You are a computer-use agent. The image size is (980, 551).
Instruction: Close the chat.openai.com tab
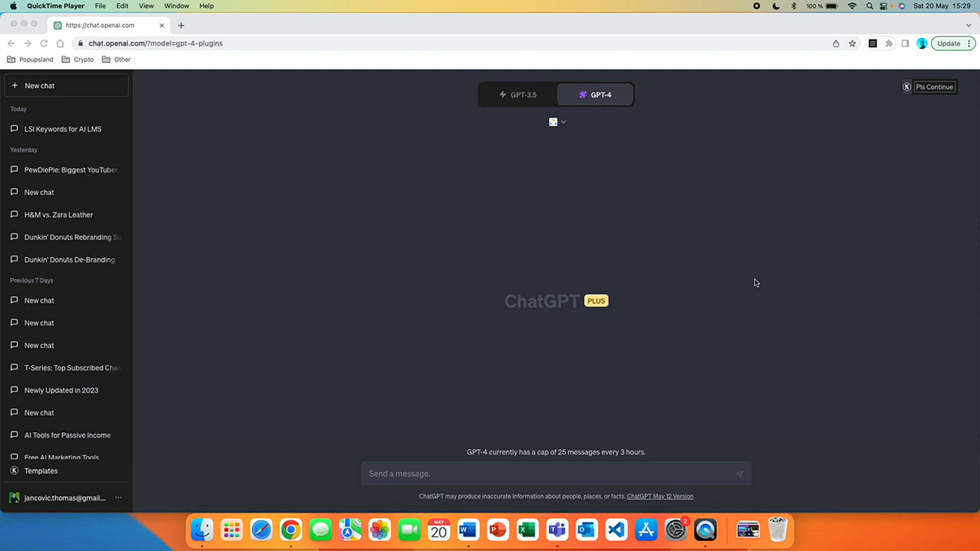coord(162,25)
